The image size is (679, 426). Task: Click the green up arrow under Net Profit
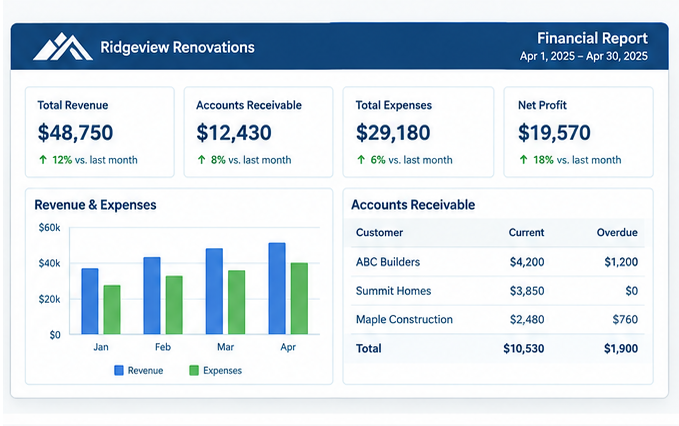coord(524,160)
